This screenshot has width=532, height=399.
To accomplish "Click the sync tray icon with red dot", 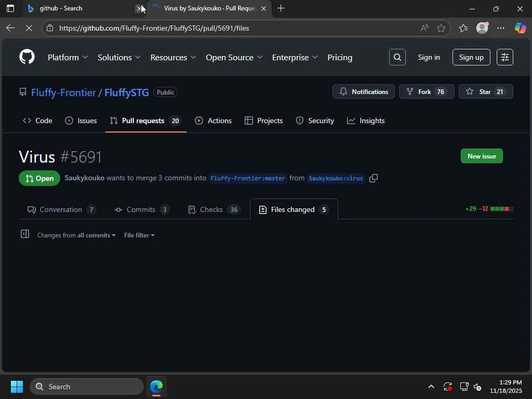I will point(447,387).
